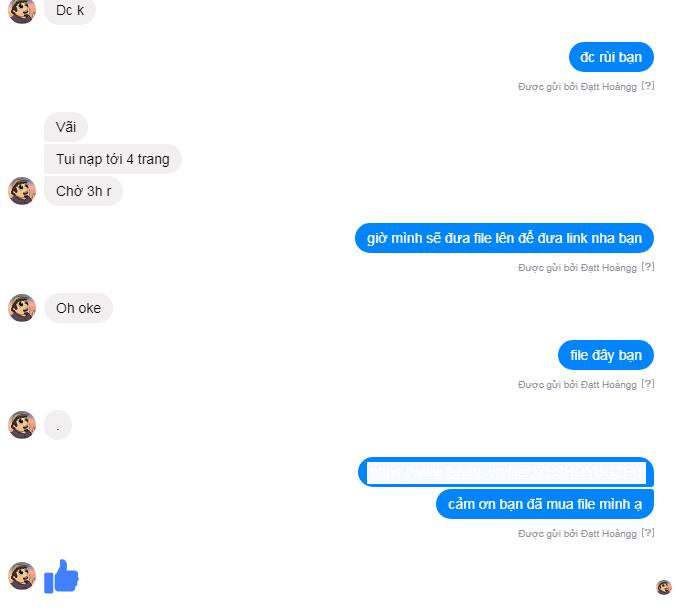
Task: Select the "giờ mình sẽ đưa file lên" bubble
Action: pyautogui.click(x=504, y=238)
